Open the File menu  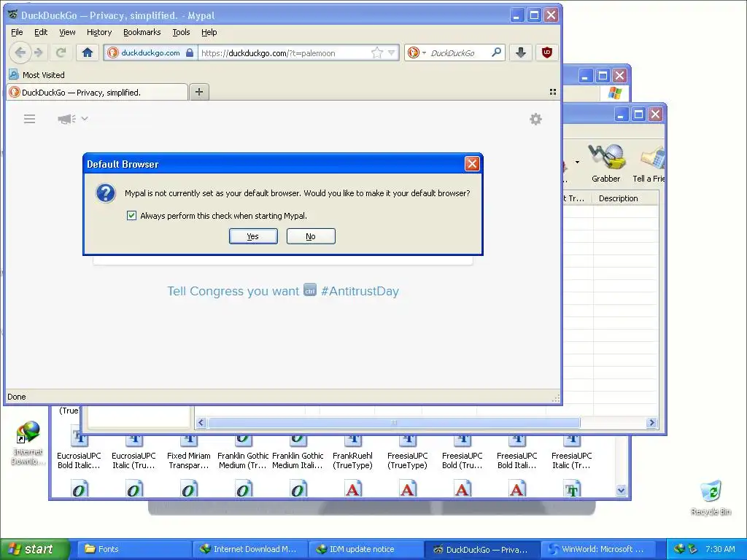17,32
